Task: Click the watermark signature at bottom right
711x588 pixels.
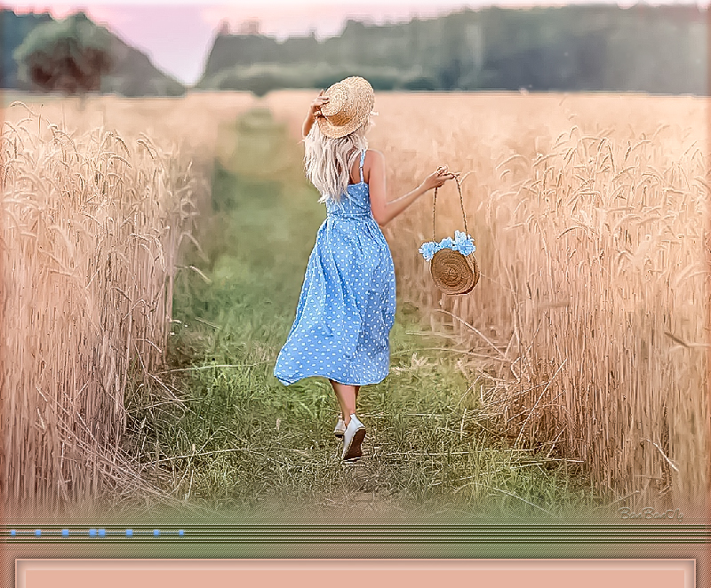Action: 650,513
